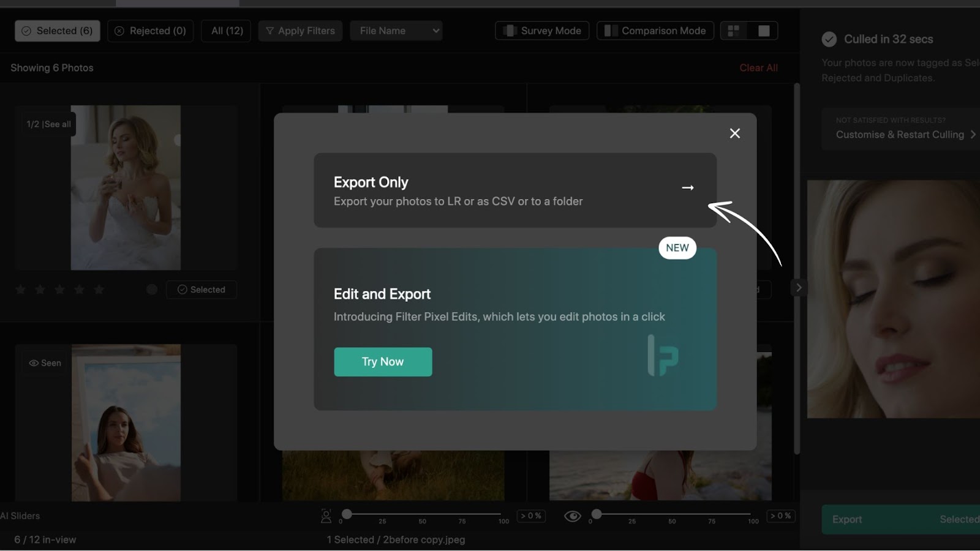Click the Showing 6 Photos text
The image size is (980, 551).
(x=52, y=68)
